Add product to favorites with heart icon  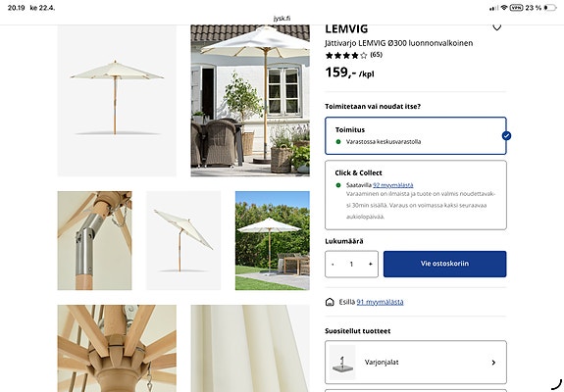pyautogui.click(x=496, y=27)
